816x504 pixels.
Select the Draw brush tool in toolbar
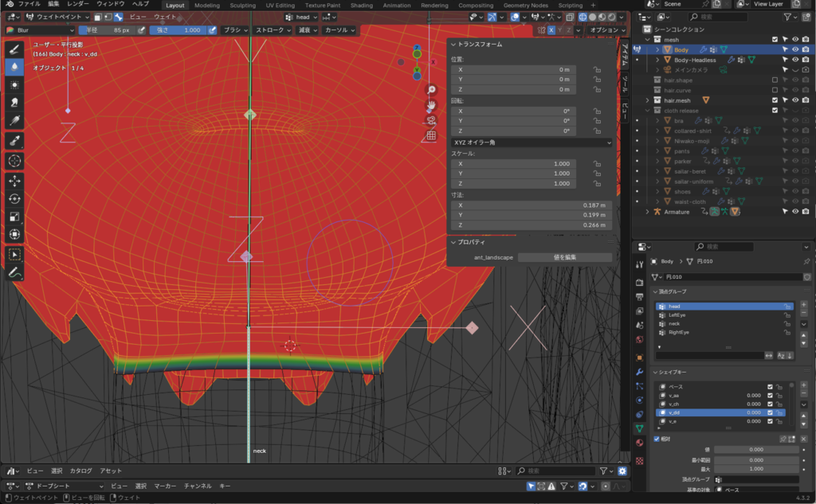[14, 49]
